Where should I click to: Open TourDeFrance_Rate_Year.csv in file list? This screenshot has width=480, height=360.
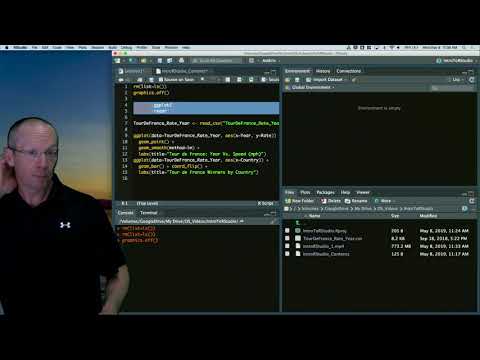coord(332,238)
